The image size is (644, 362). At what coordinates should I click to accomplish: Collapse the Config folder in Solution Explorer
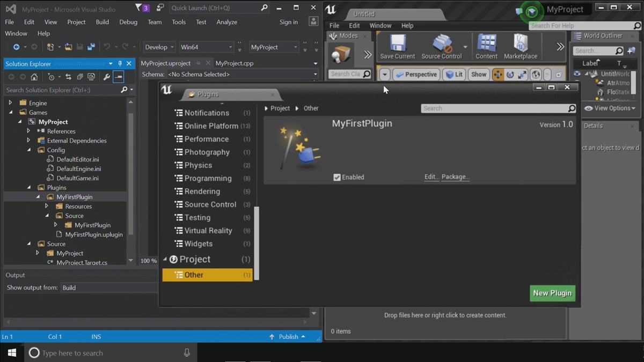click(28, 150)
